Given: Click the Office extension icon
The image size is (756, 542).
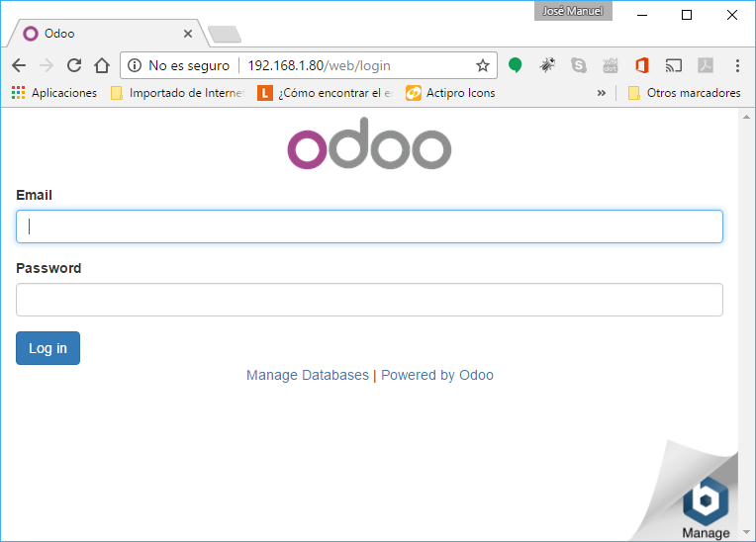Looking at the screenshot, I should (x=641, y=66).
